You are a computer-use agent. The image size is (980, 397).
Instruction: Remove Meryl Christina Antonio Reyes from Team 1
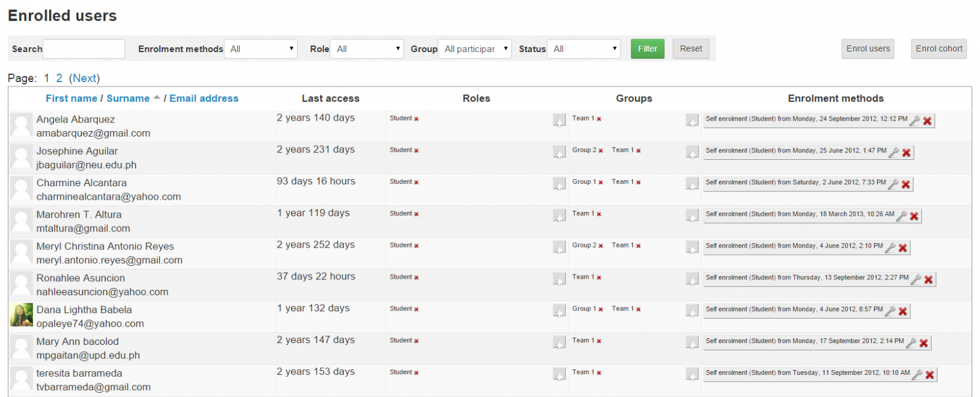638,246
